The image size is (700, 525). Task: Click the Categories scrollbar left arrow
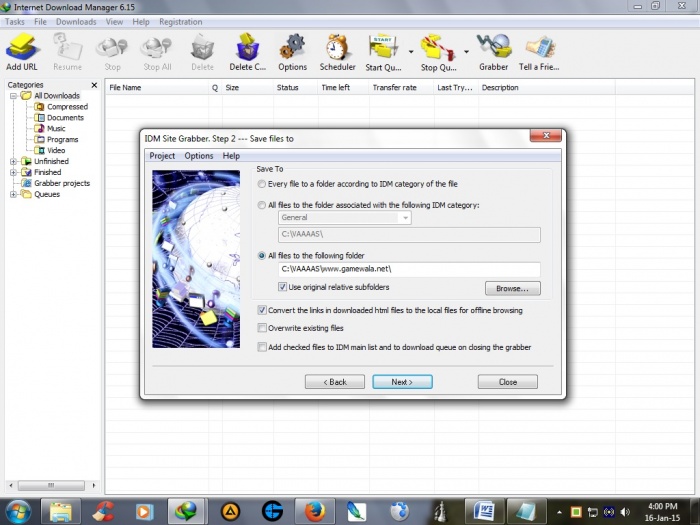(11, 485)
